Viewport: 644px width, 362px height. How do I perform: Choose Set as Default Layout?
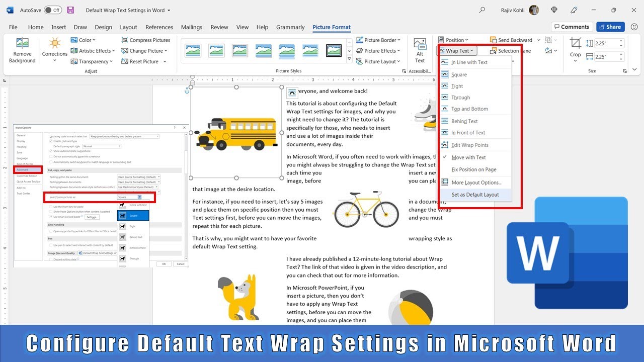click(475, 195)
